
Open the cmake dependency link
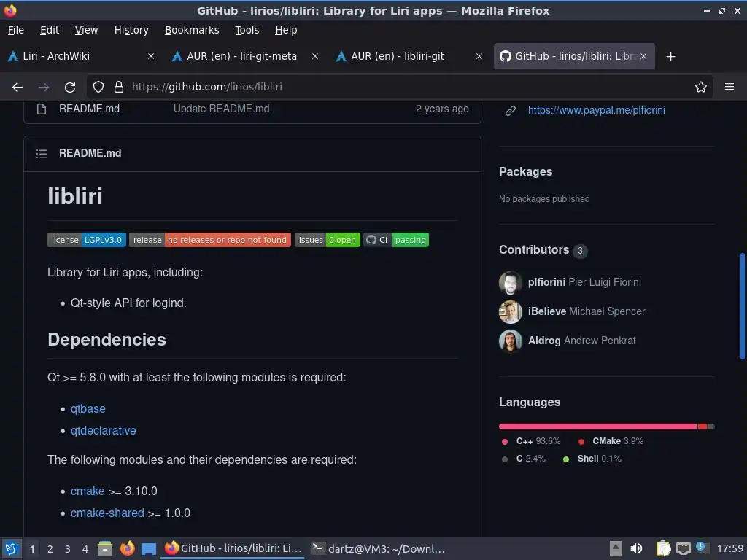click(x=88, y=491)
